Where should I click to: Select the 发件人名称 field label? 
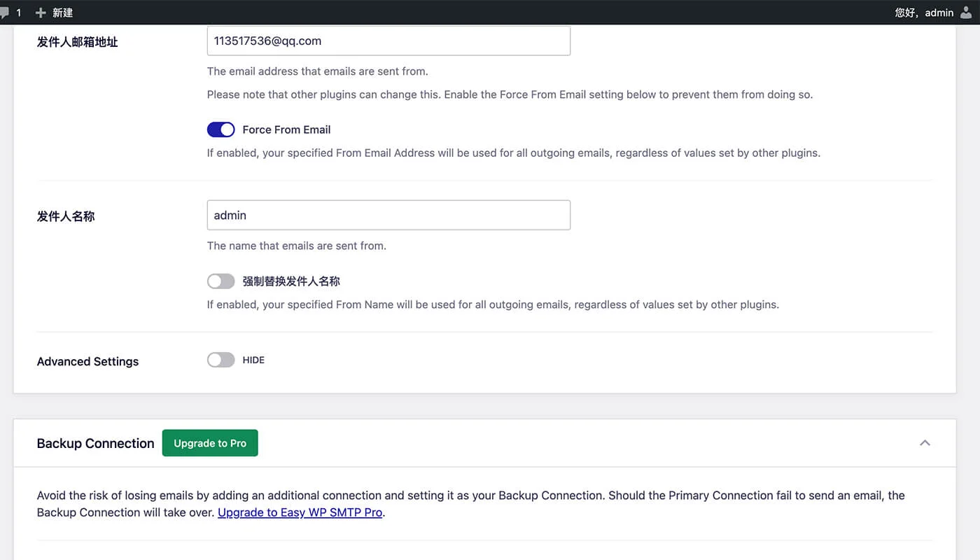tap(66, 216)
